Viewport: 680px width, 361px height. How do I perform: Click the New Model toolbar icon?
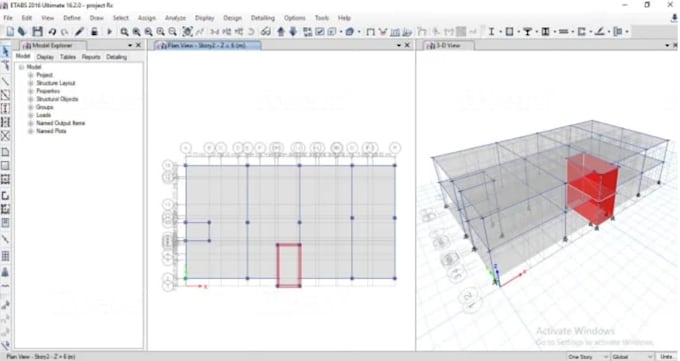click(x=10, y=32)
